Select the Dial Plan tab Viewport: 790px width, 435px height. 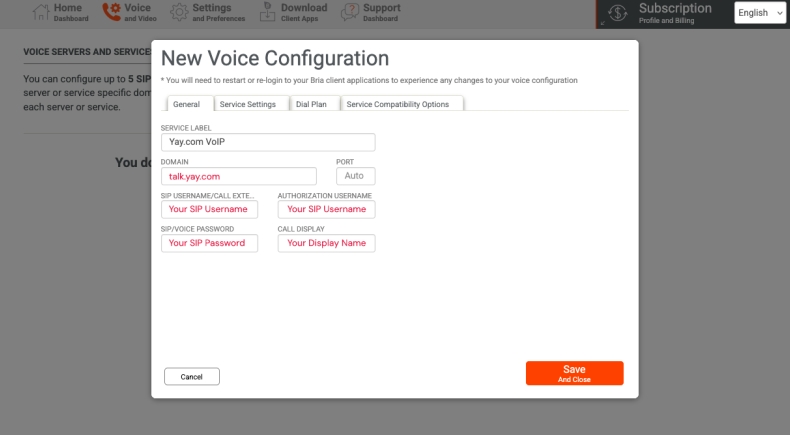click(311, 104)
